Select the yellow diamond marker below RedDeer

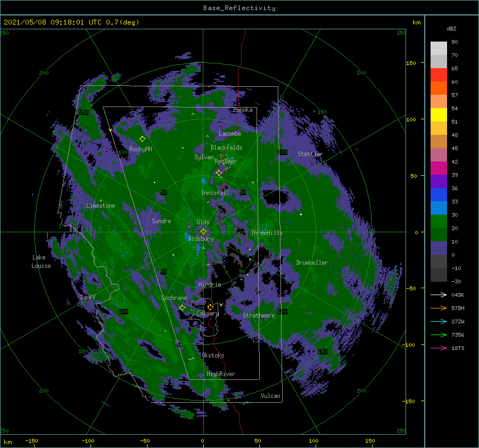[219, 173]
